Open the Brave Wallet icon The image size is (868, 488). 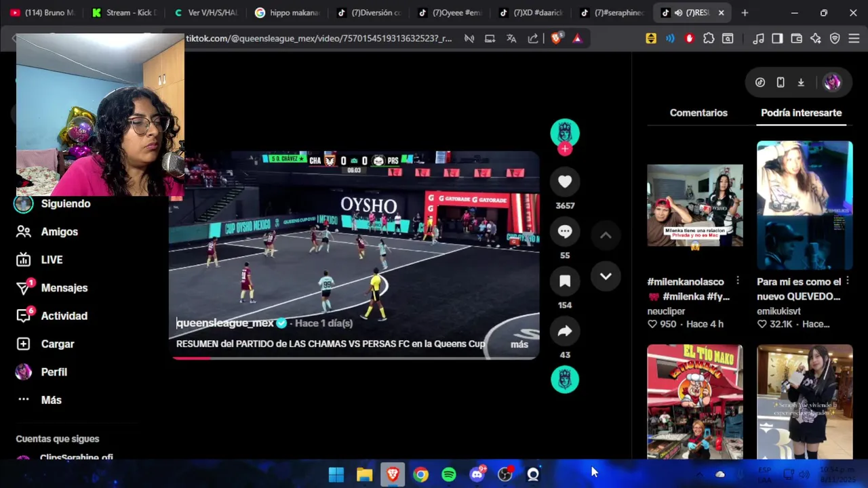[x=797, y=39]
